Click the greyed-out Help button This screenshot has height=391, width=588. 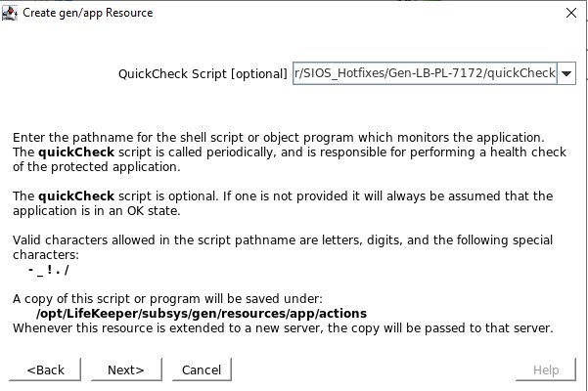coord(546,369)
